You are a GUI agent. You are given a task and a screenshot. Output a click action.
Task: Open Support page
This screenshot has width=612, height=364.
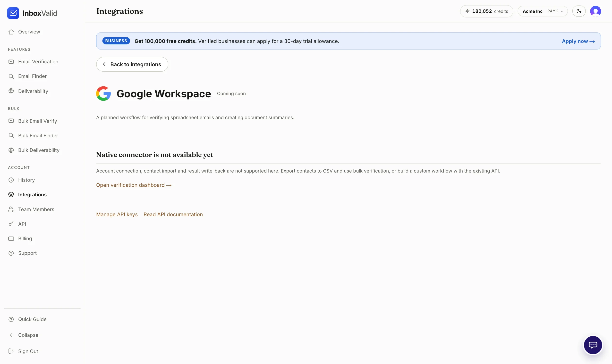click(27, 253)
